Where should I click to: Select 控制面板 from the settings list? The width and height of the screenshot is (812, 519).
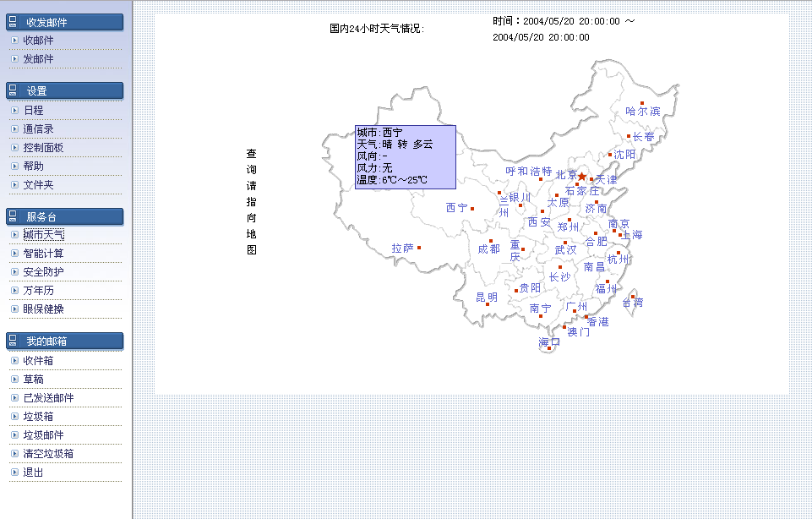(43, 148)
